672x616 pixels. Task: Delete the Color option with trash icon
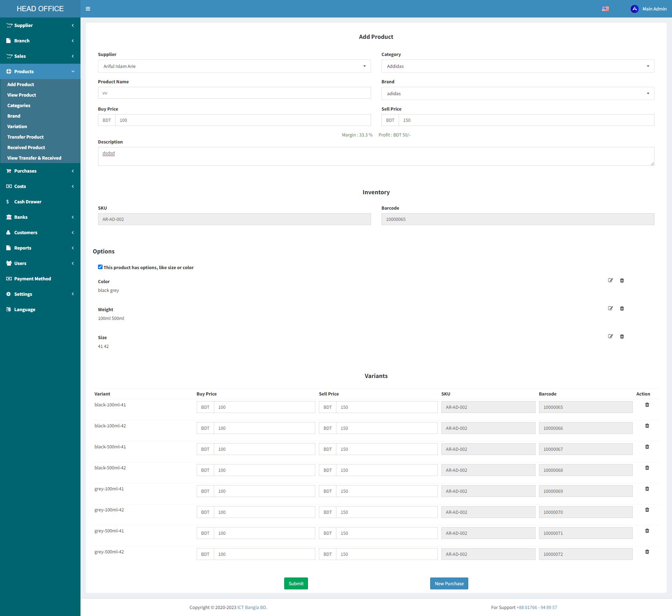[x=622, y=280]
